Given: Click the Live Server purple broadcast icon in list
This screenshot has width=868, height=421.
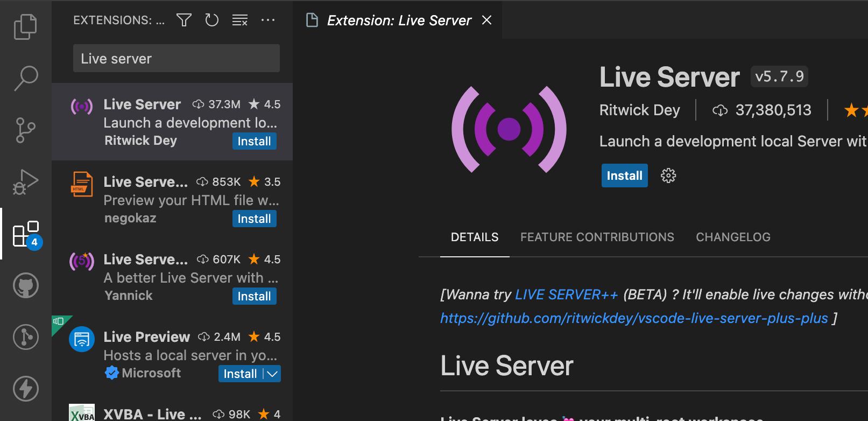Looking at the screenshot, I should [82, 107].
